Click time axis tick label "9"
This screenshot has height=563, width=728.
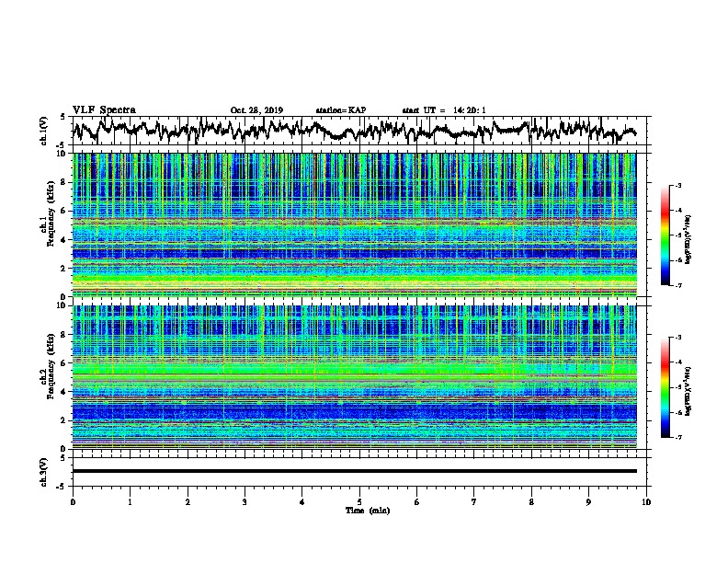(588, 502)
